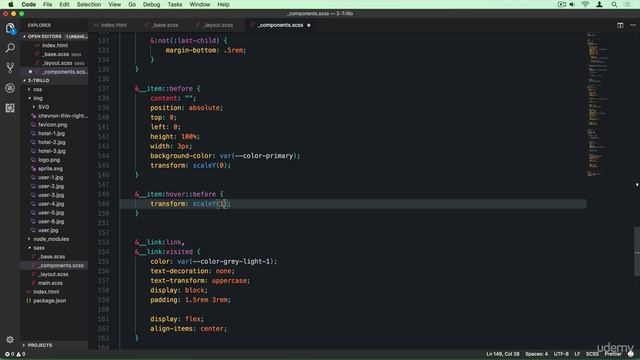Image resolution: width=640 pixels, height=360 pixels.
Task: Expand the Projects section
Action: (x=55, y=345)
